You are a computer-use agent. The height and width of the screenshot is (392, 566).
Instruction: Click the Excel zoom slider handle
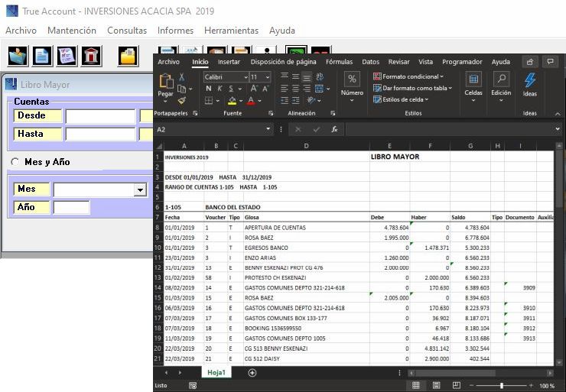tap(502, 386)
